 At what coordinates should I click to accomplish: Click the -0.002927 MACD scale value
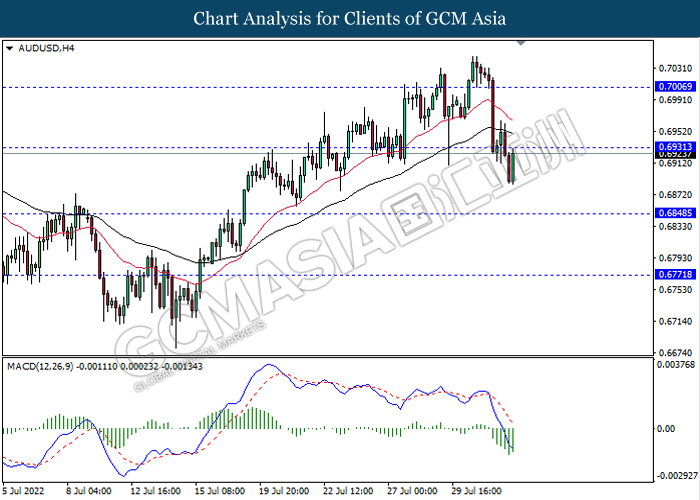[x=677, y=475]
